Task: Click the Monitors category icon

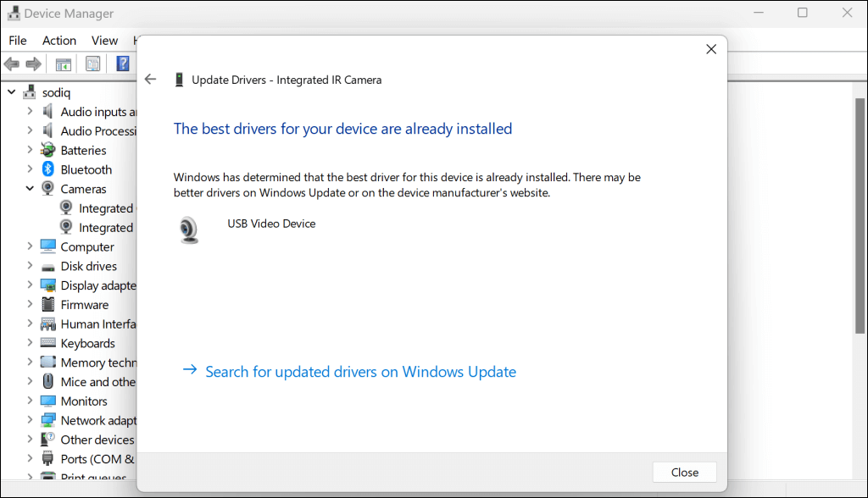Action: [48, 401]
